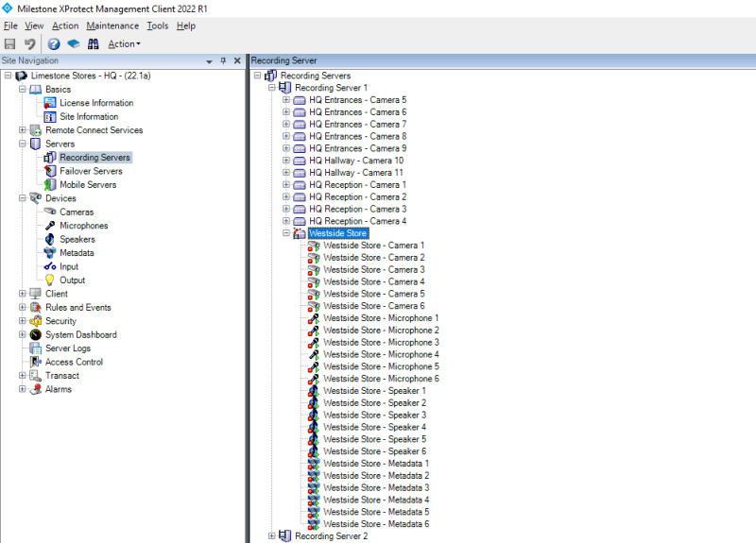
Task: Open the Tools menu
Action: click(158, 25)
